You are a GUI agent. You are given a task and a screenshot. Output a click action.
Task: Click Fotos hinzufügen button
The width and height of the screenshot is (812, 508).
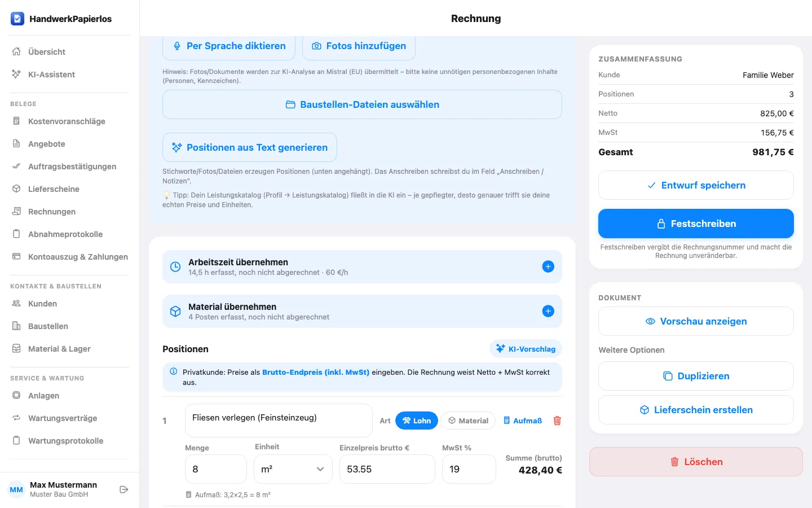tap(359, 46)
